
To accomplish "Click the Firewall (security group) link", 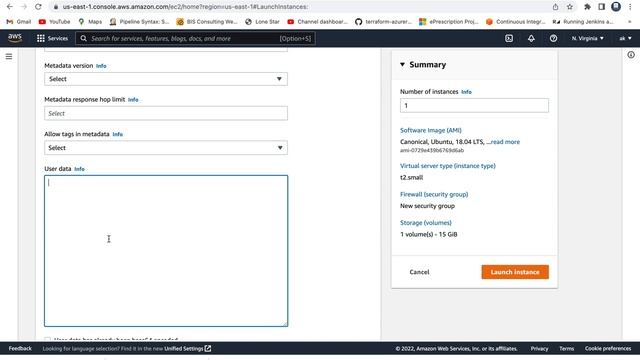I will (434, 194).
